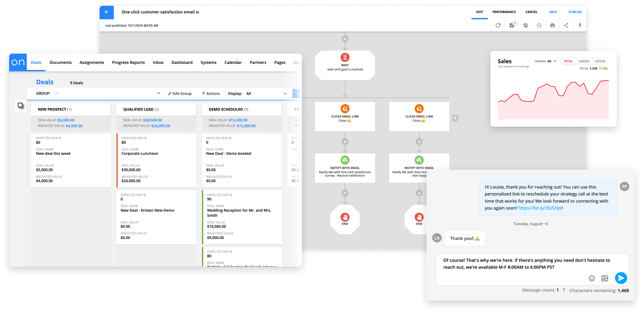Image resolution: width=644 pixels, height=313 pixels.
Task: Open the checklist icon with badge 1
Action: tap(512, 25)
